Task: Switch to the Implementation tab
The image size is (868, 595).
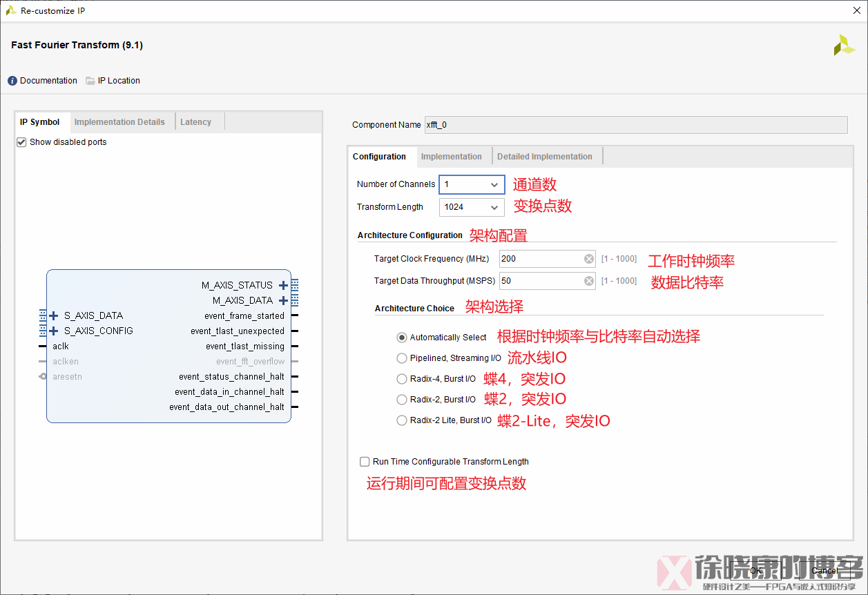Action: (452, 156)
